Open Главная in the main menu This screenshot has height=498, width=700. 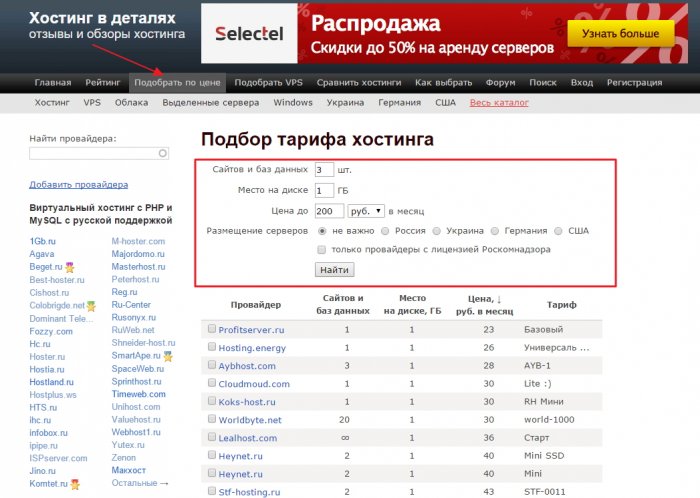(x=53, y=83)
